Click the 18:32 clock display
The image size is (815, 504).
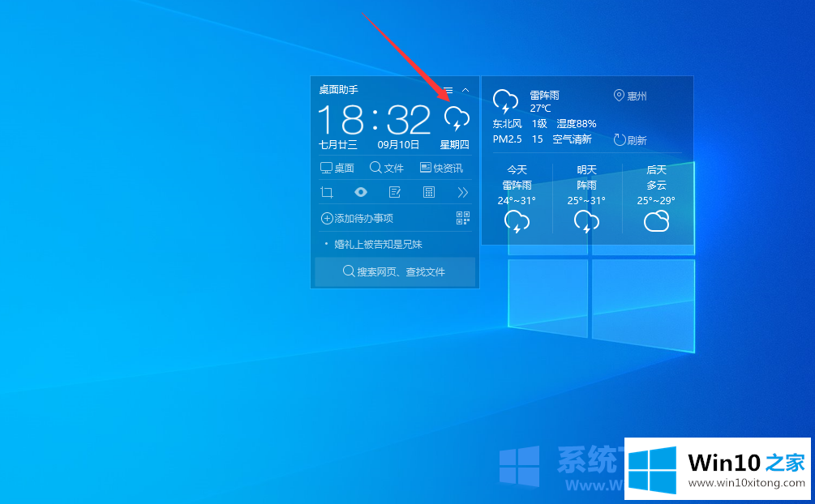(374, 119)
